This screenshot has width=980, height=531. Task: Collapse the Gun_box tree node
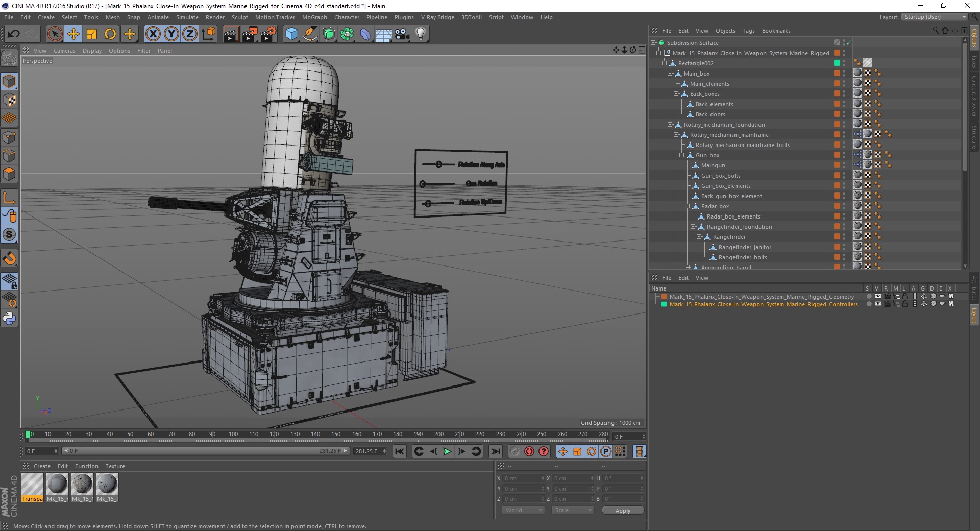tap(682, 155)
